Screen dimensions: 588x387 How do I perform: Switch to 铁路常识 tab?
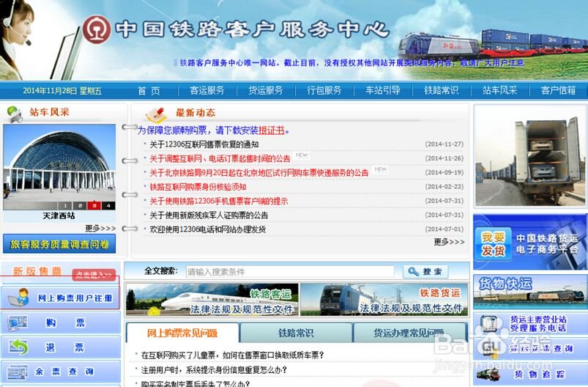click(296, 333)
